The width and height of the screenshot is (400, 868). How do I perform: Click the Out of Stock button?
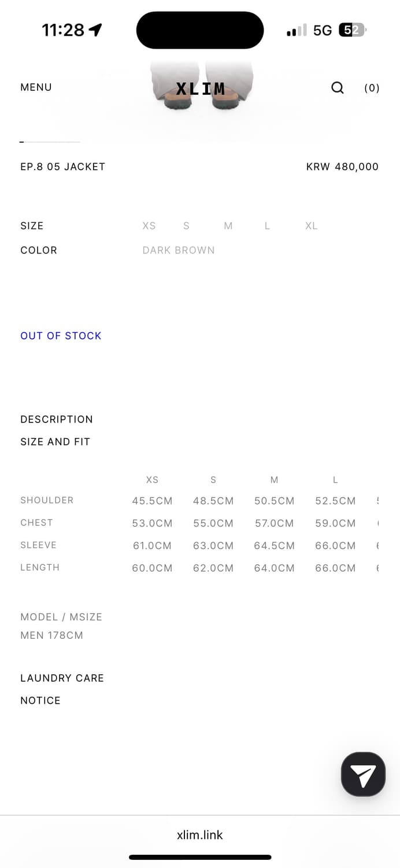61,336
